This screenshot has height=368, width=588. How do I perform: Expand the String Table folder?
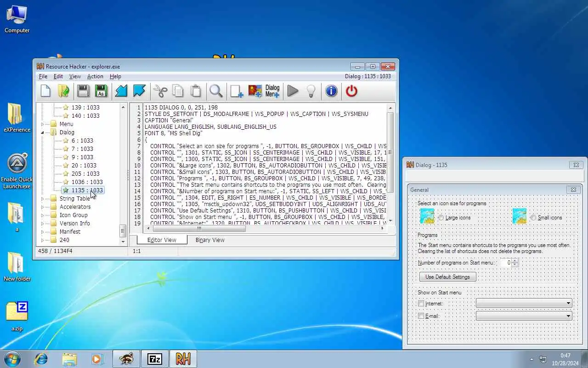coord(43,199)
